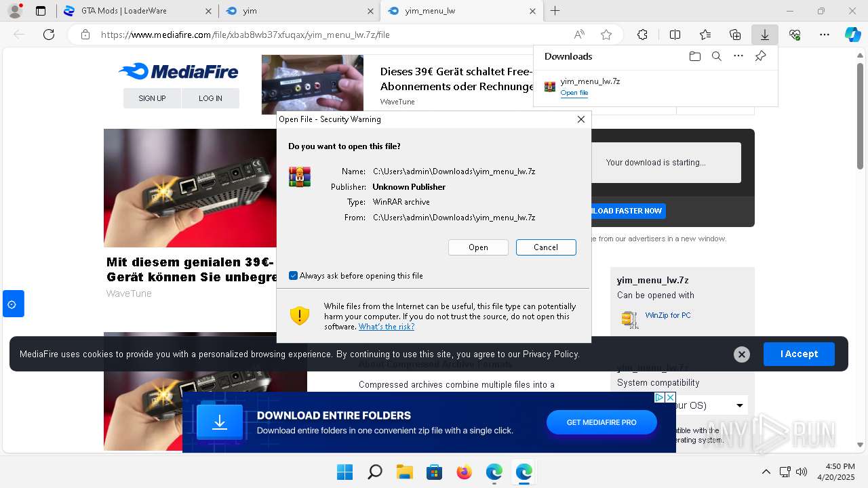The image size is (868, 488).
Task: Click Open in the security dialog
Action: pos(478,247)
